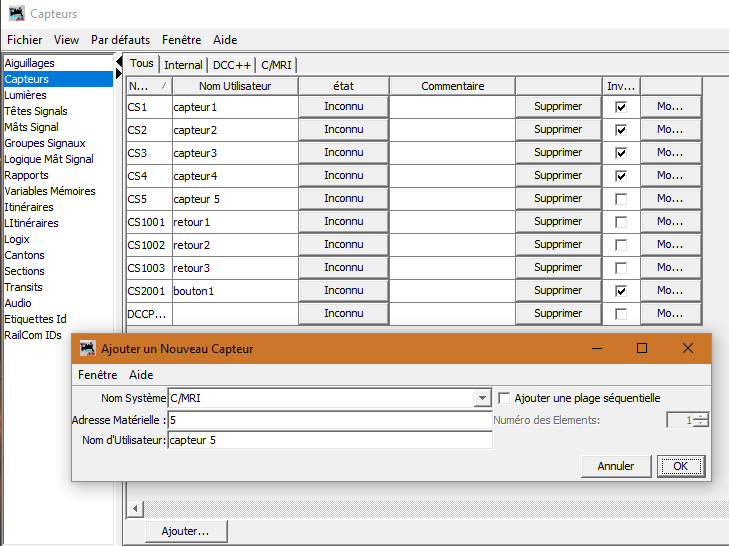The height and width of the screenshot is (546, 729).
Task: Click the left scroll arrow of the horizontal scrollbar
Action: [x=137, y=509]
